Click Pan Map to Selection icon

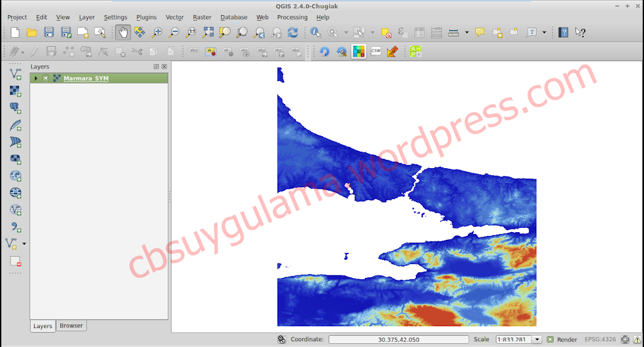[139, 33]
